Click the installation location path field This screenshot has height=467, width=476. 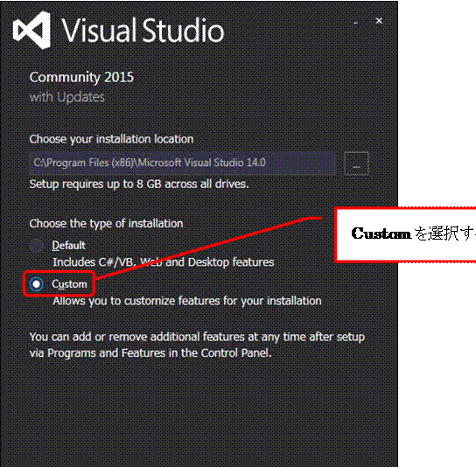click(183, 163)
